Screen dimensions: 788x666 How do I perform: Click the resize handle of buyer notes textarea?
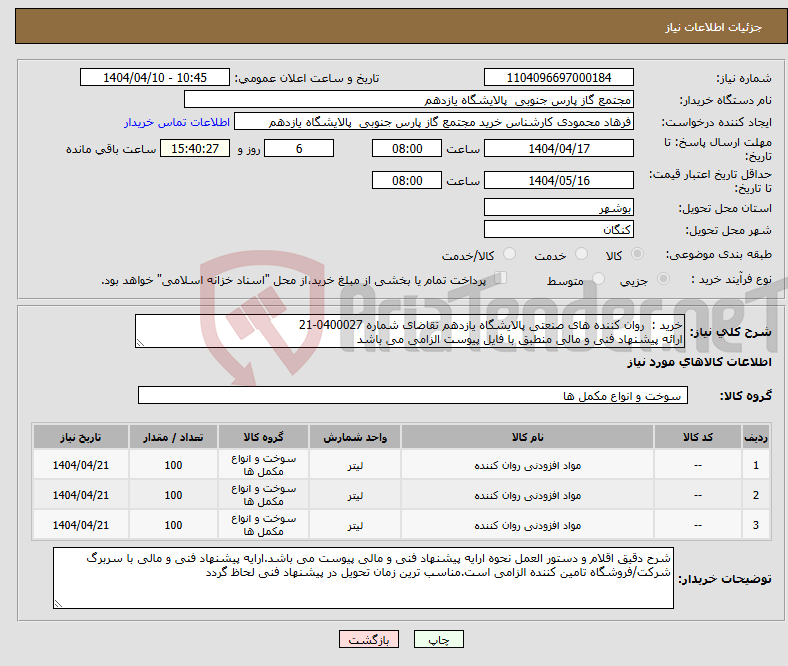coord(58,603)
